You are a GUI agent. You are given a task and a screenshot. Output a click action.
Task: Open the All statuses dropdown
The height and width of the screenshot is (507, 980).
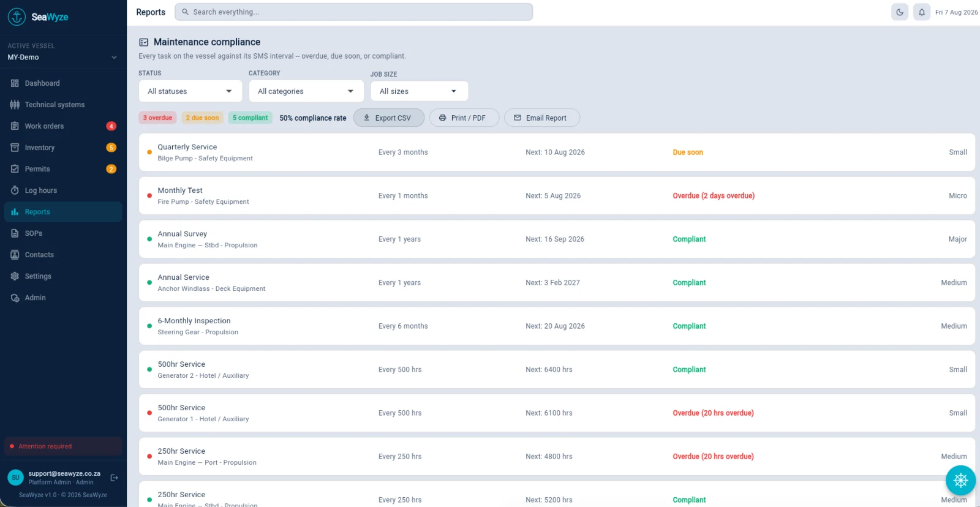tap(190, 91)
